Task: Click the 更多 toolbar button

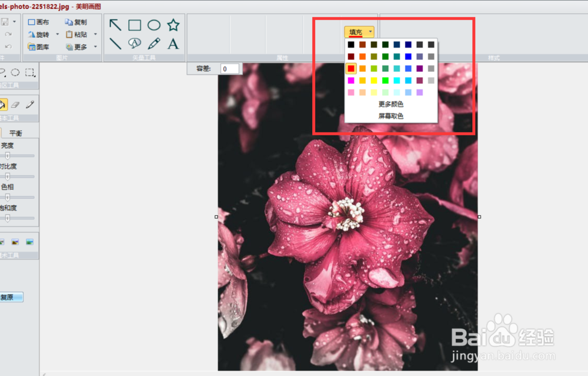Action: coord(76,47)
